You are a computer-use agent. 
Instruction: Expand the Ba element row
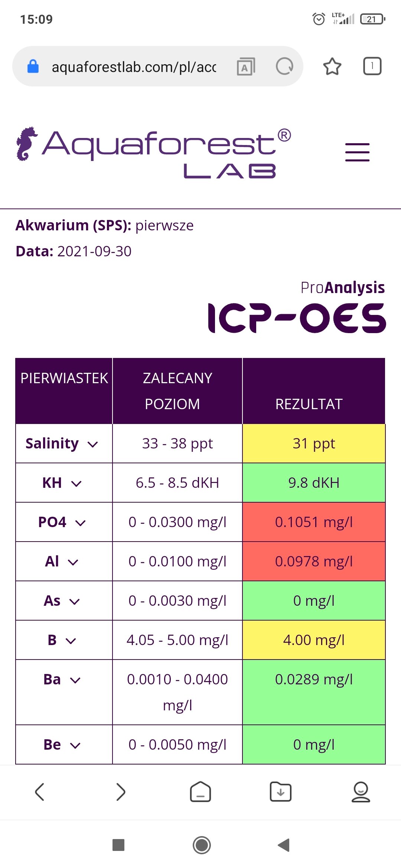[x=75, y=680]
